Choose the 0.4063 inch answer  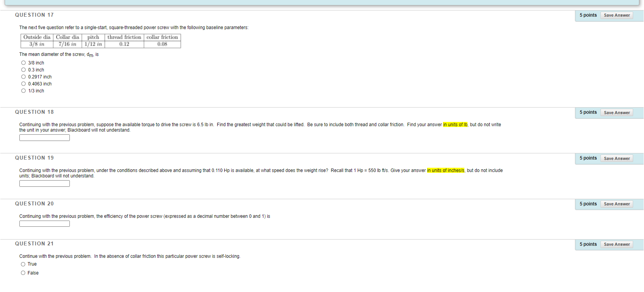(24, 84)
